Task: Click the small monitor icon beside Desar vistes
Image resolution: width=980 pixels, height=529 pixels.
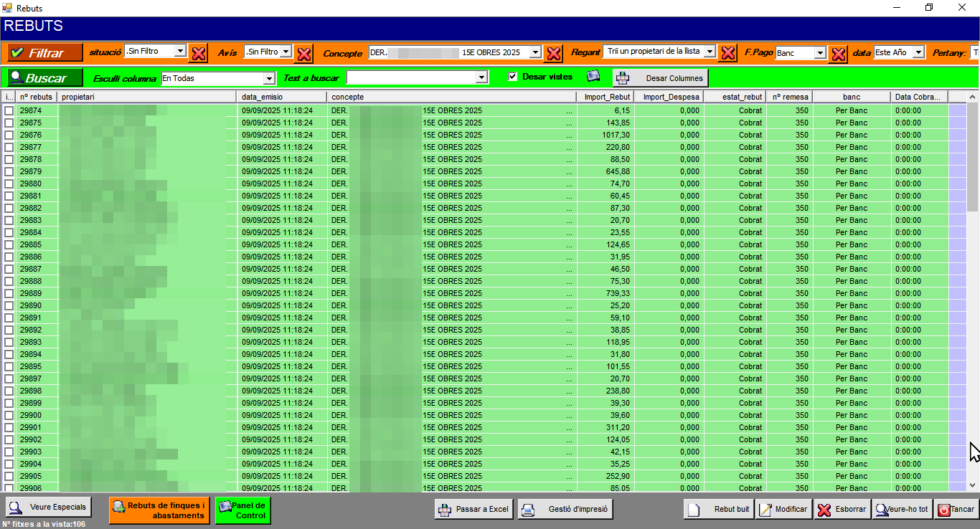Action: (593, 77)
